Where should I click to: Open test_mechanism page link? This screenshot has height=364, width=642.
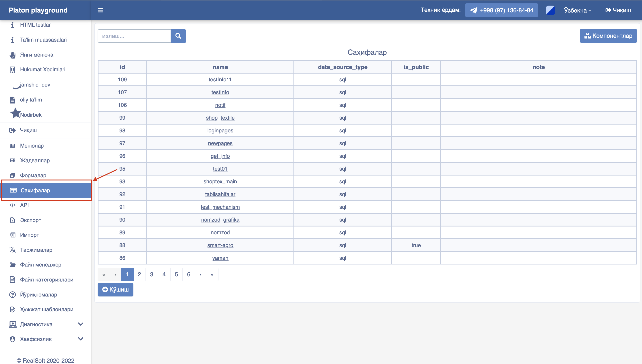[220, 207]
